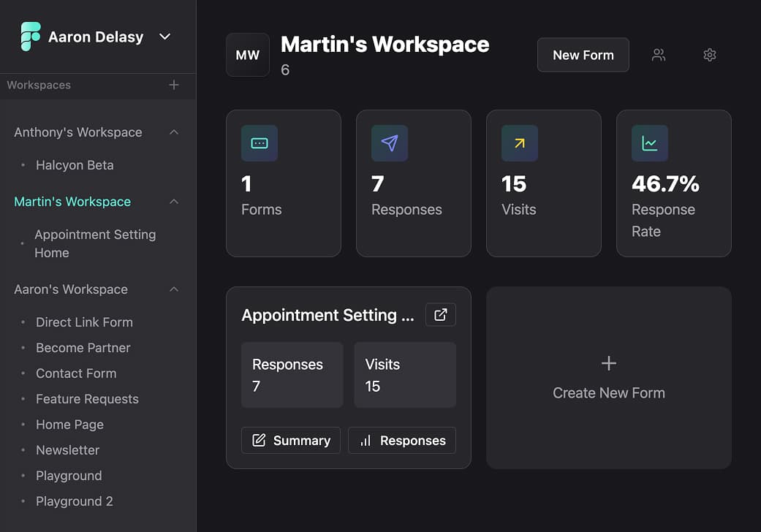Viewport: 761px width, 532px height.
Task: Click the New Form button
Action: tap(583, 54)
